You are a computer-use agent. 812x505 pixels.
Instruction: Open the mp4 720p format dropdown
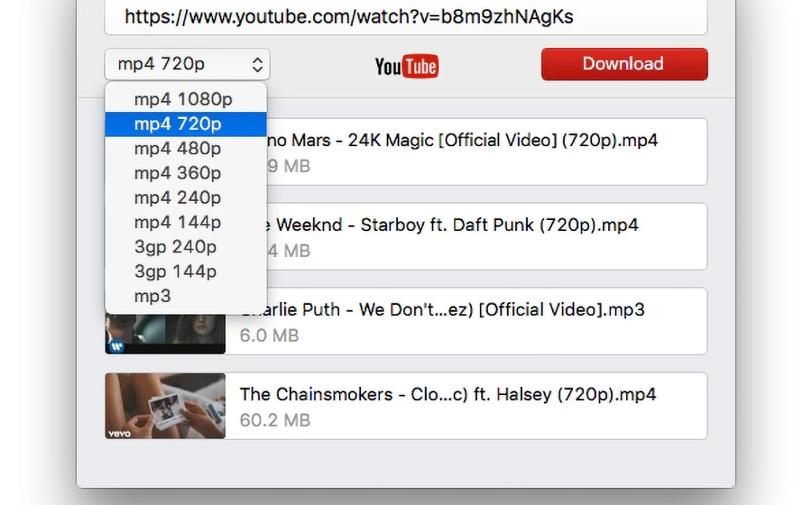tap(187, 64)
